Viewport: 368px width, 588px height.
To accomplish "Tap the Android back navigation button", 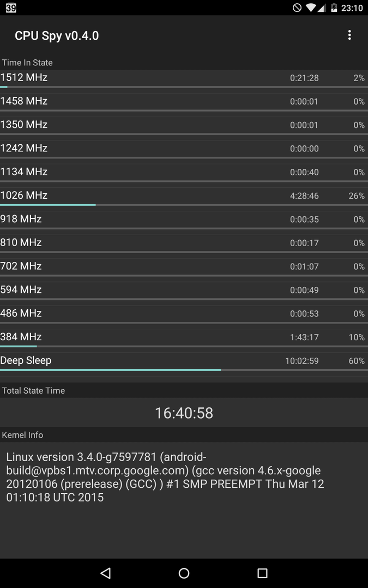I will [x=106, y=573].
